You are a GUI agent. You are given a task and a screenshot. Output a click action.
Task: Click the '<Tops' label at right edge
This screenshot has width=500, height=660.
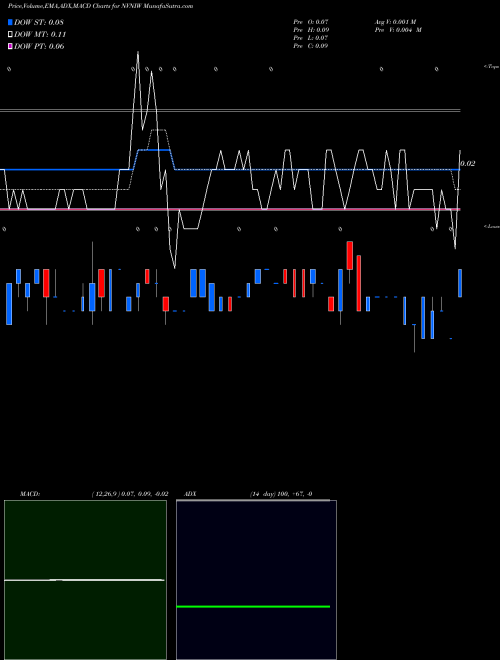click(x=492, y=67)
